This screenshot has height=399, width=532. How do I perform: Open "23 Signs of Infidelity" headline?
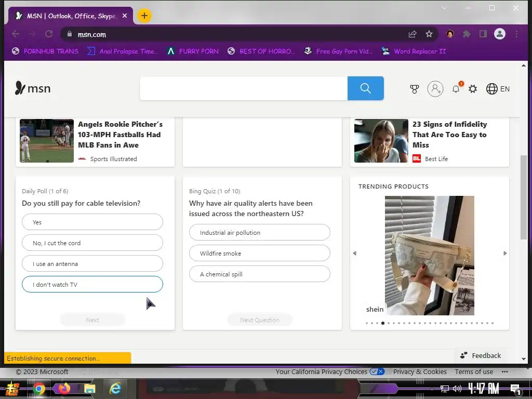tap(449, 135)
